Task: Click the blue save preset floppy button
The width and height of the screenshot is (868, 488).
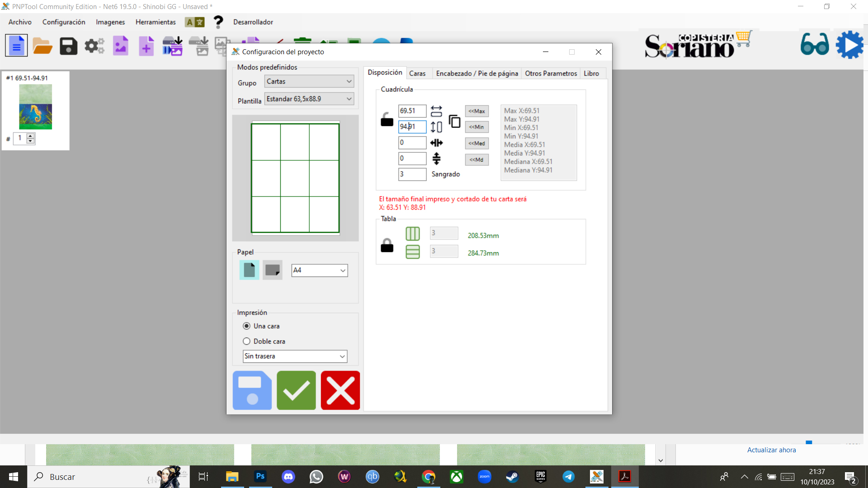Action: click(252, 390)
